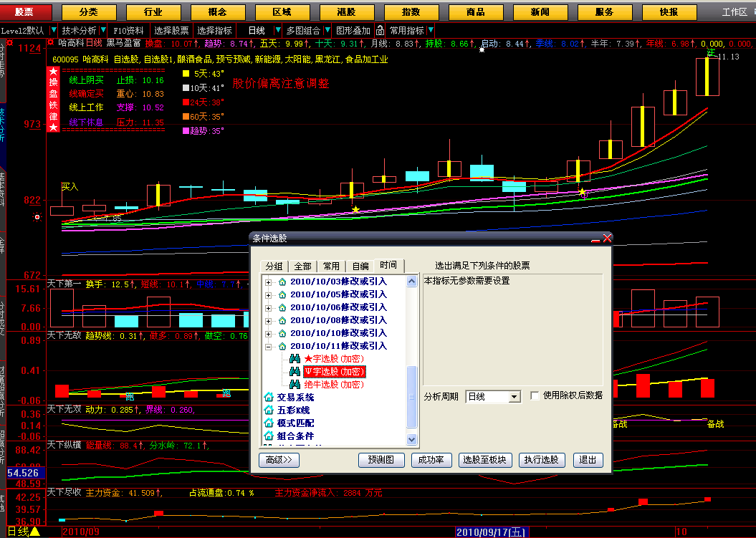Click the 成功率 button
The height and width of the screenshot is (538, 756).
point(431,460)
